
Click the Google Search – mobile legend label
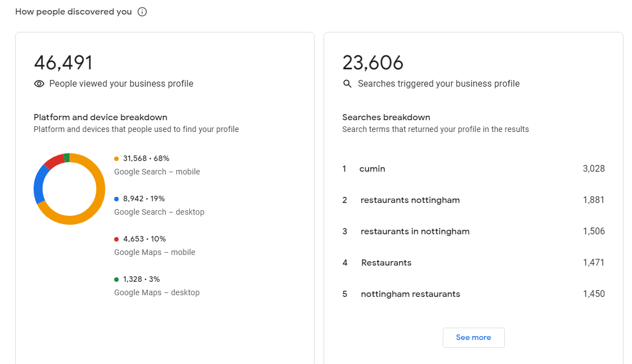tap(157, 172)
